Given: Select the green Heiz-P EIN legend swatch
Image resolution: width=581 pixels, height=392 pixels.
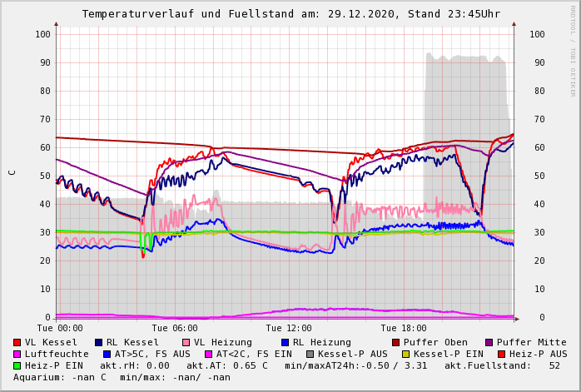Looking at the screenshot, I should pyautogui.click(x=17, y=365).
